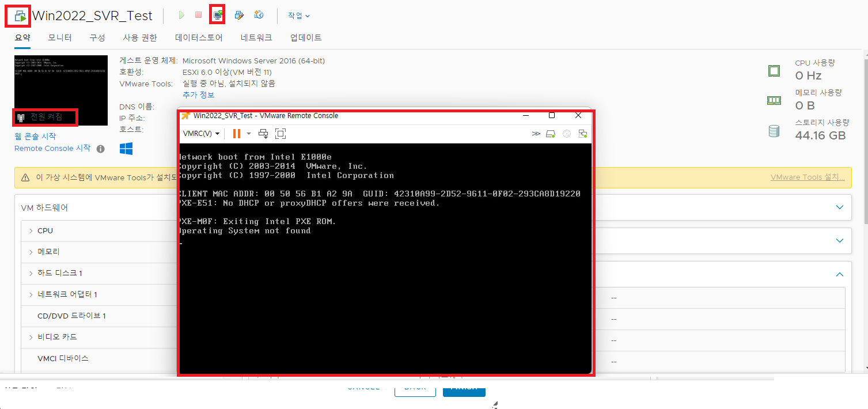Click the powered-on VM icon beside the title

coord(20,16)
